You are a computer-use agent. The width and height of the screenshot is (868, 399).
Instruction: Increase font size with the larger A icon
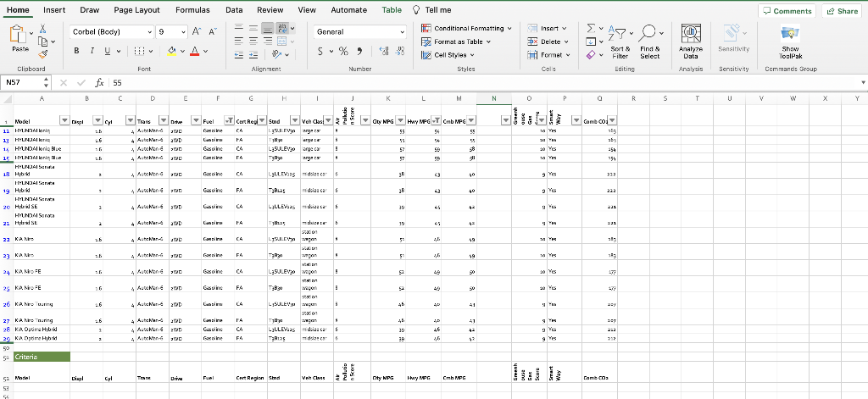tap(197, 32)
